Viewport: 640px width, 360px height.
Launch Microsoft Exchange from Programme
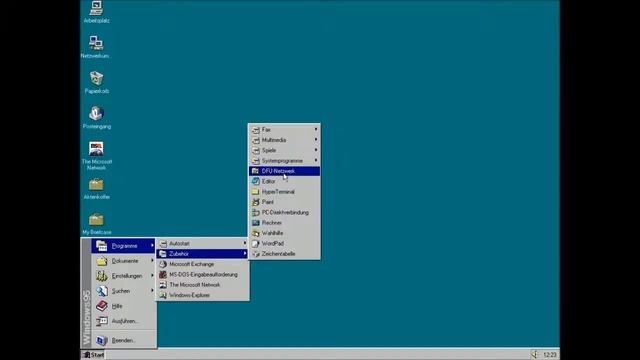click(x=203, y=264)
